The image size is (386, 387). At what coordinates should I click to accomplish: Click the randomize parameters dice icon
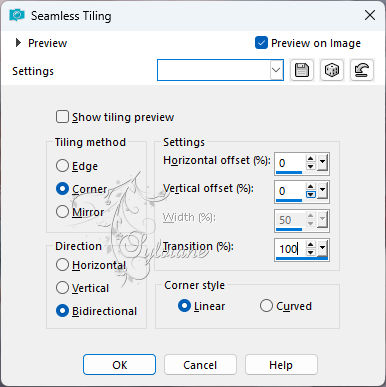[x=332, y=70]
